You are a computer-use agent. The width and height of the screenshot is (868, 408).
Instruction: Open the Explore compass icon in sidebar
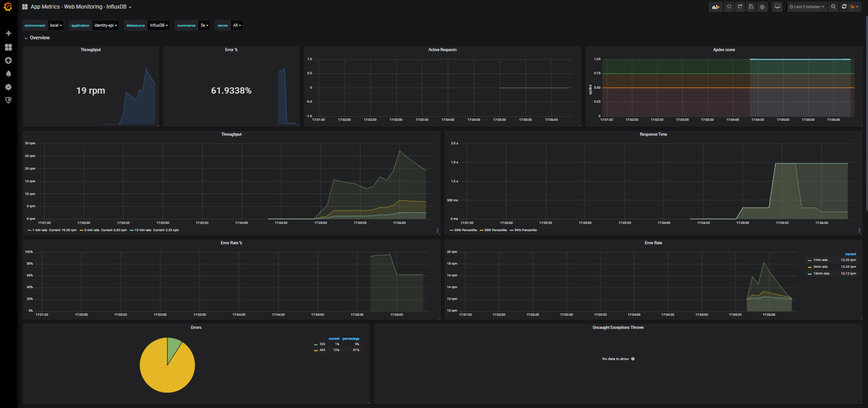[8, 60]
